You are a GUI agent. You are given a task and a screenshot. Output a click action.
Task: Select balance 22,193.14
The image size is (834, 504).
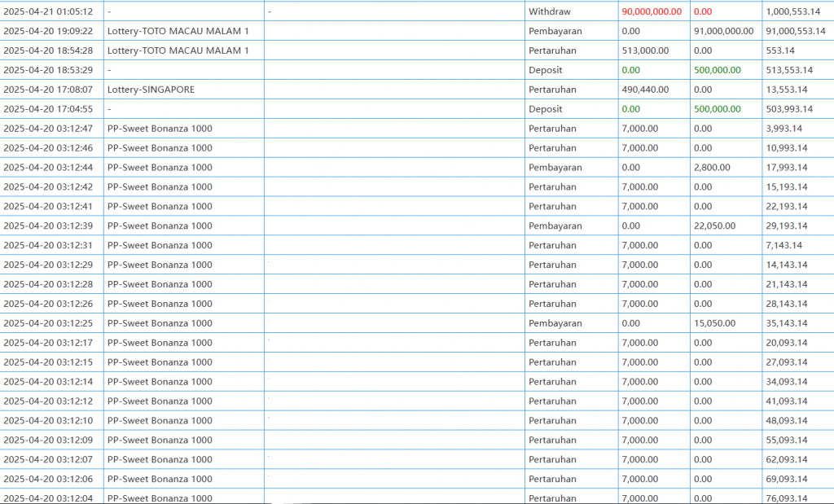(787, 206)
